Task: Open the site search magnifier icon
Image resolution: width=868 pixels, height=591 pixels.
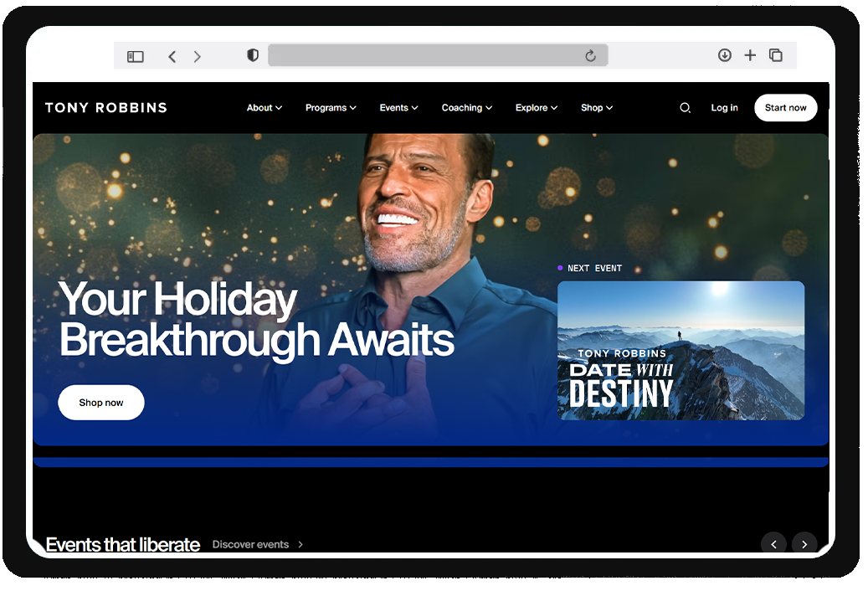Action: click(x=685, y=108)
